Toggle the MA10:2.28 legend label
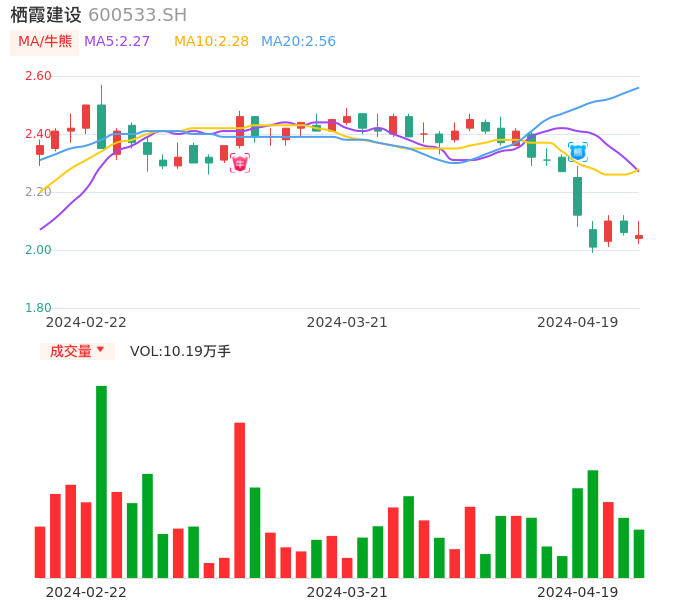Viewport: 686px width, 606px height. (211, 41)
